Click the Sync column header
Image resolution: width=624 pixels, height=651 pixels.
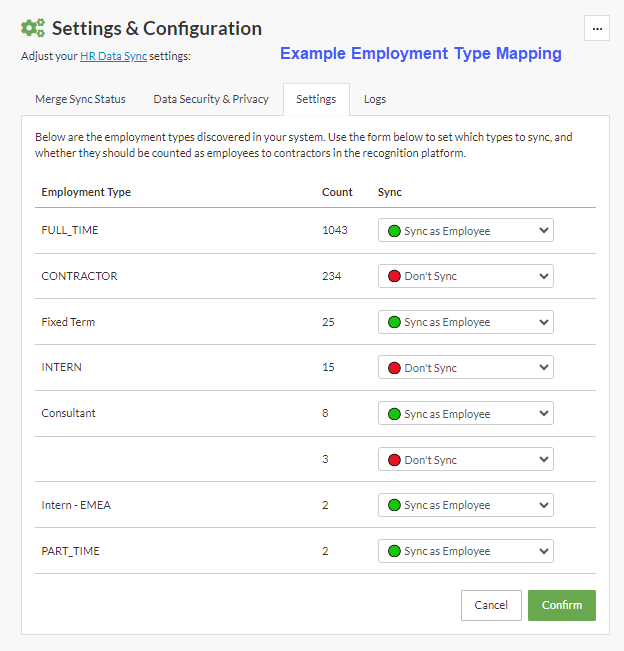[x=389, y=192]
